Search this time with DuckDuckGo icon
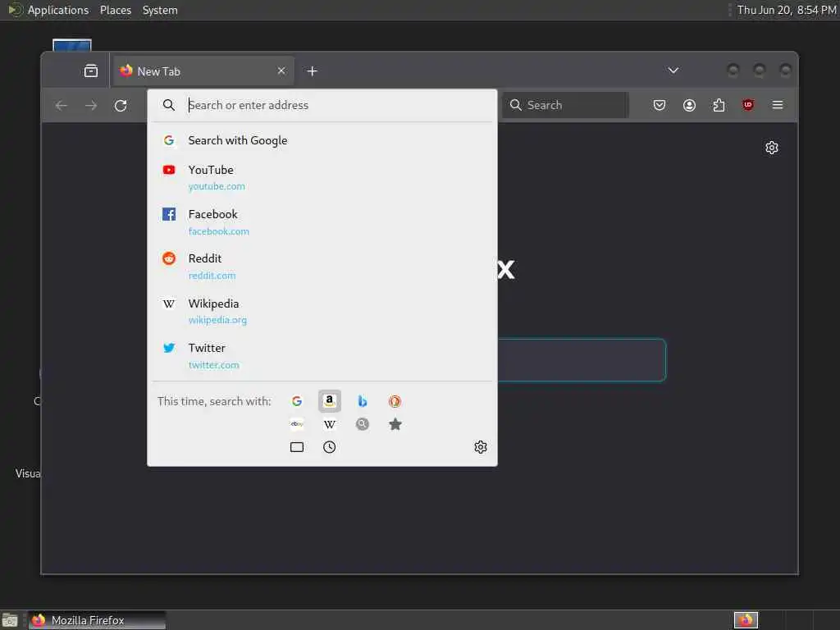 (395, 401)
